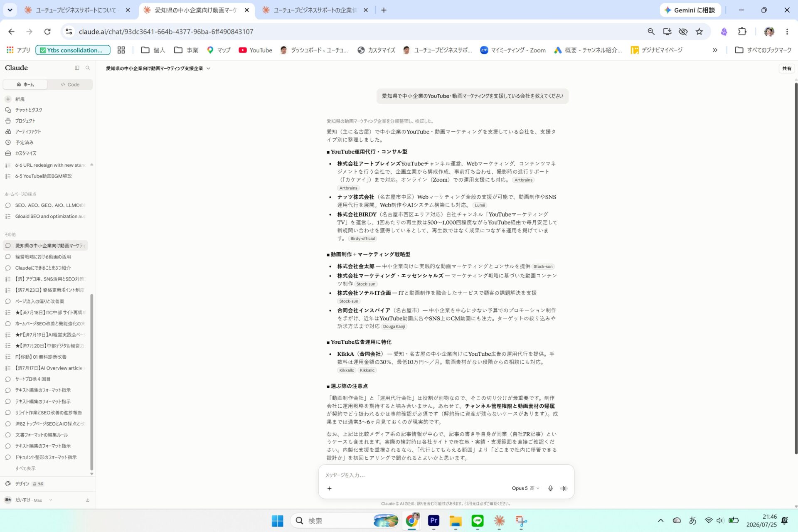Expand thinking summary 愛知県の動画マーケティング企業を分類整理し

380,121
